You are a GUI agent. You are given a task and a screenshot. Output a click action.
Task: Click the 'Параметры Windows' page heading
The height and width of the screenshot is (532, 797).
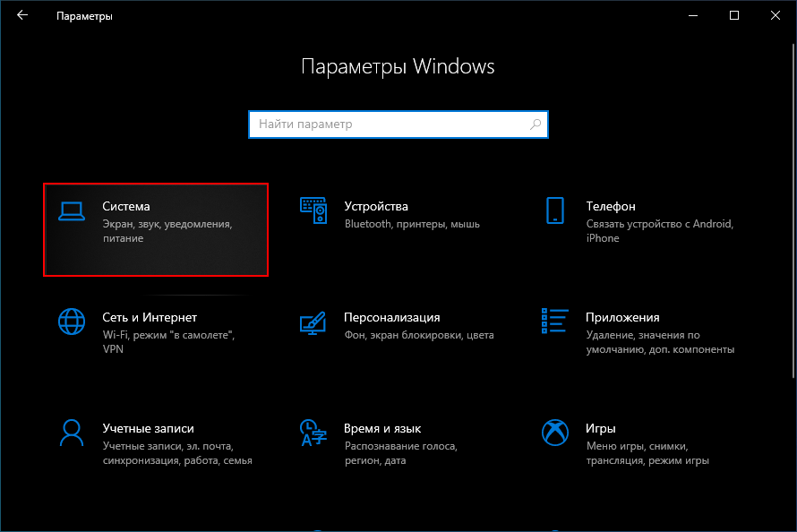click(x=398, y=66)
